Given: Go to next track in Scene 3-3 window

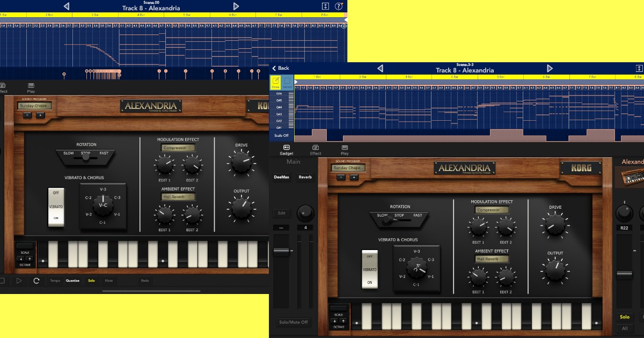Looking at the screenshot, I should [550, 68].
